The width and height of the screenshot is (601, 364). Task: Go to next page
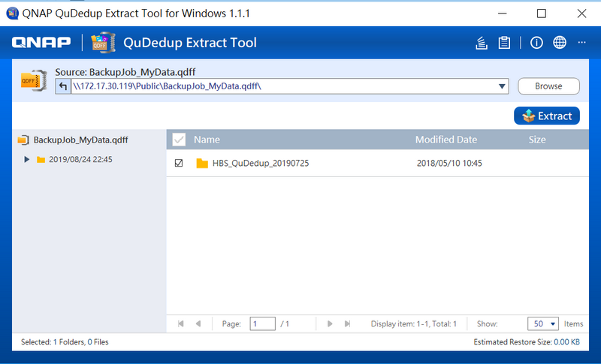tap(330, 323)
